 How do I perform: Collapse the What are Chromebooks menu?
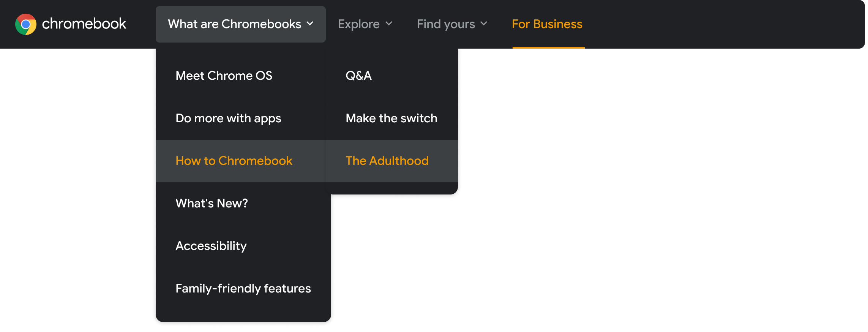click(x=234, y=24)
